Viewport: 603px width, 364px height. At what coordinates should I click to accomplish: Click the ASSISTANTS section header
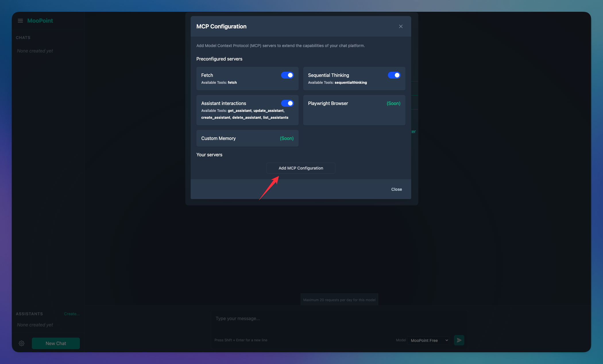coord(29,314)
